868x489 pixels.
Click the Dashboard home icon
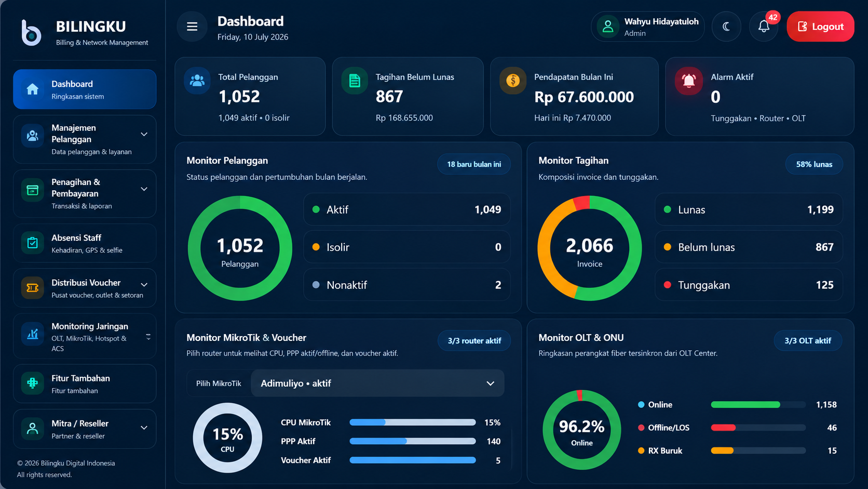click(x=32, y=89)
